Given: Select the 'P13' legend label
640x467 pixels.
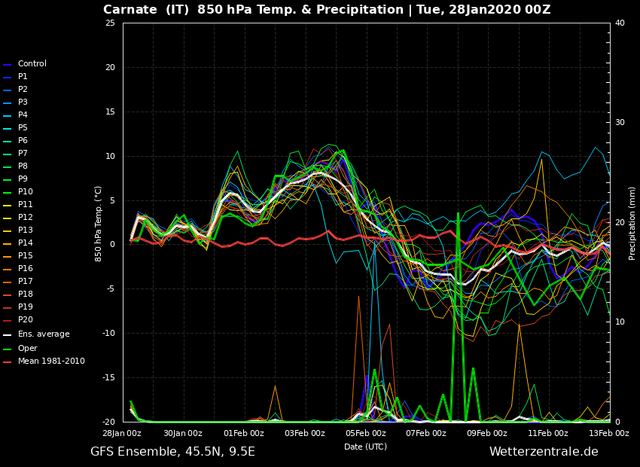Looking at the screenshot, I should [25, 230].
